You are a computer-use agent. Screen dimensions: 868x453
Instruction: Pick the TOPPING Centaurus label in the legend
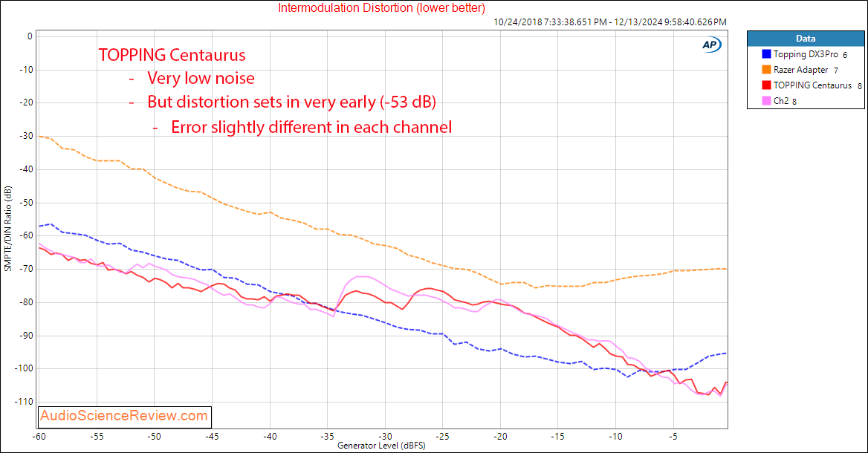[x=813, y=85]
